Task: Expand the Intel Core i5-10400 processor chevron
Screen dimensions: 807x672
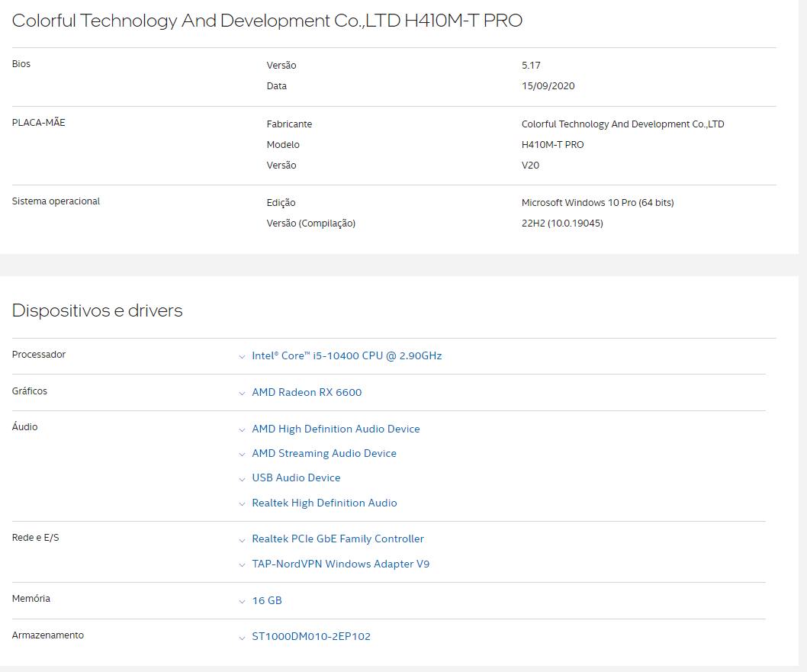Action: coord(242,356)
